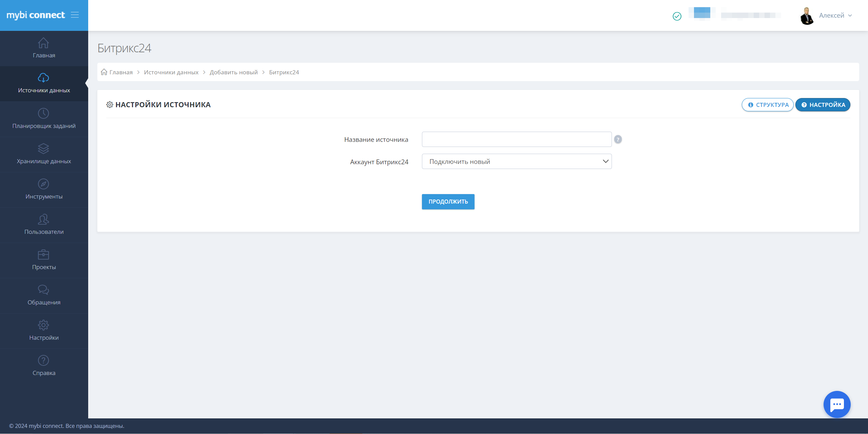Screen dimensions: 868x434
Task: Open Инструменты compass icon
Action: pyautogui.click(x=43, y=184)
